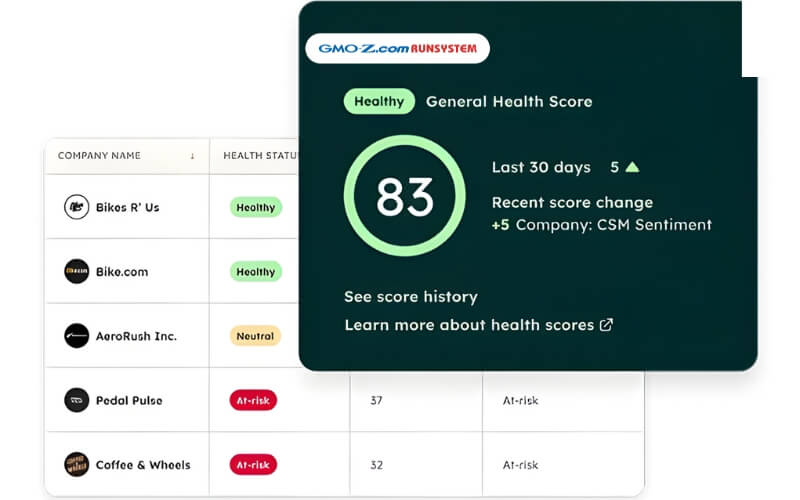The width and height of the screenshot is (800, 500).
Task: Open the AeroRush Inc. company logo
Action: coord(77,336)
